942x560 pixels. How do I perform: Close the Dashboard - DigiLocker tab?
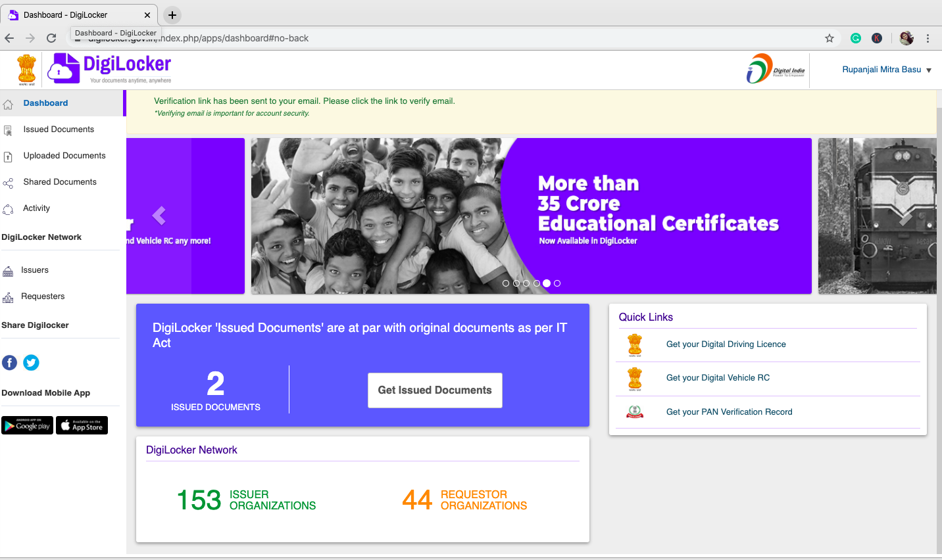coord(147,14)
